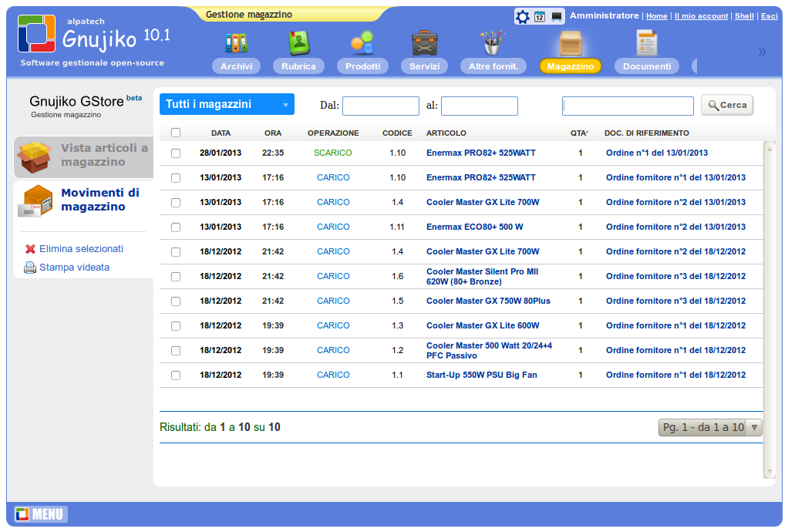Open the settings gear icon

524,15
